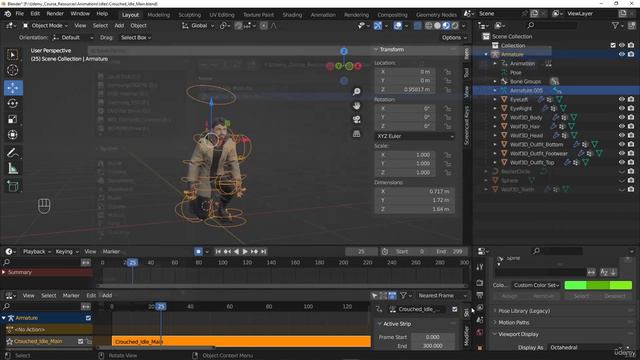
Task: Click the Blender logo icon
Action: pos(7,13)
